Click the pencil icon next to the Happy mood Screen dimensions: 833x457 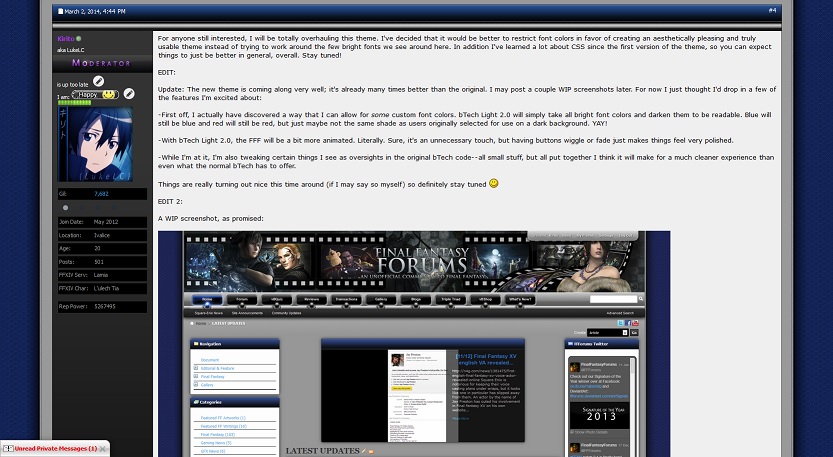click(x=129, y=93)
